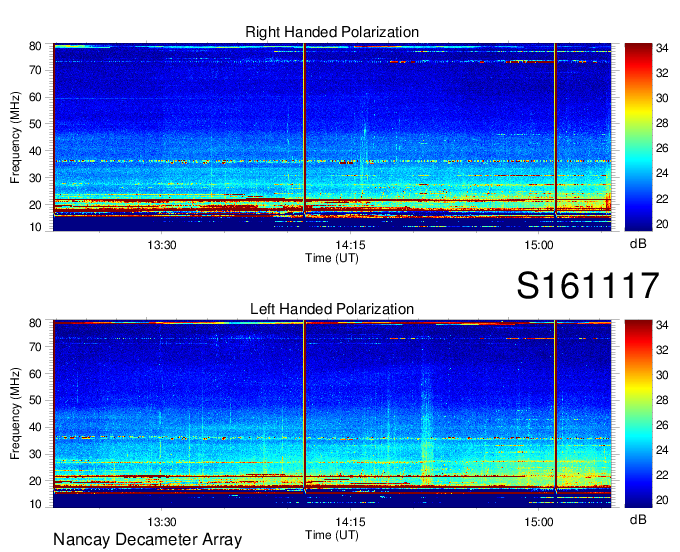Click the "dB" unit under Left Handed color bar

click(638, 520)
